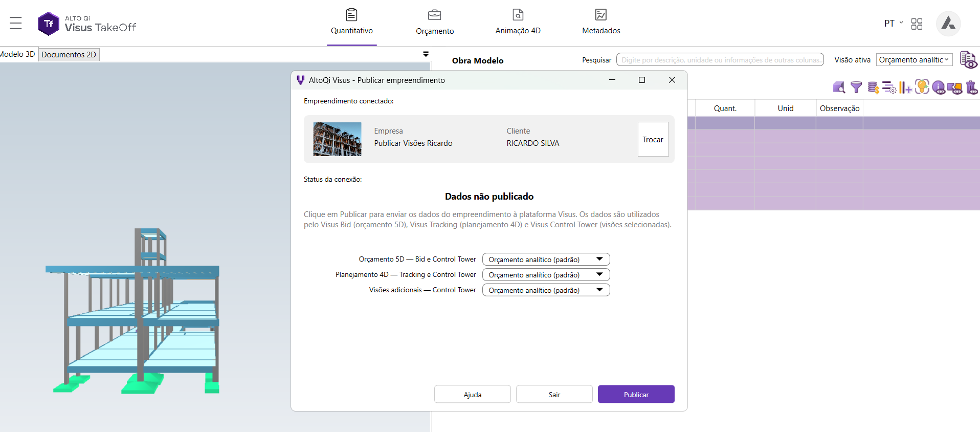This screenshot has height=432, width=980.
Task: Click the lightbulb suggestion icon
Action: pos(922,87)
